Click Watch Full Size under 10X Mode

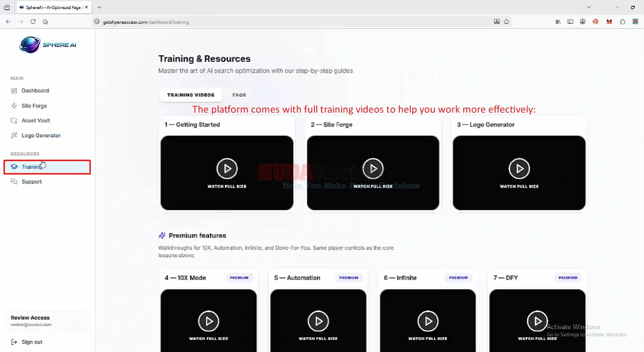208,339
